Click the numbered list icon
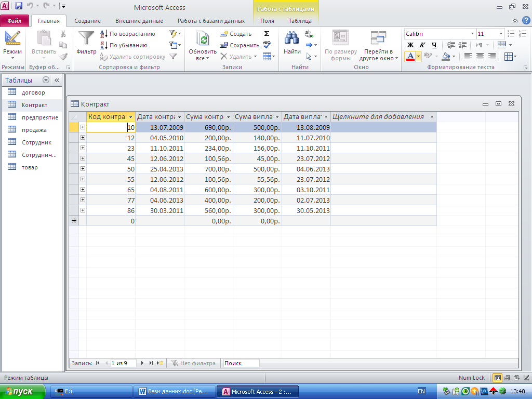This screenshot has height=399, width=532. (x=523, y=34)
